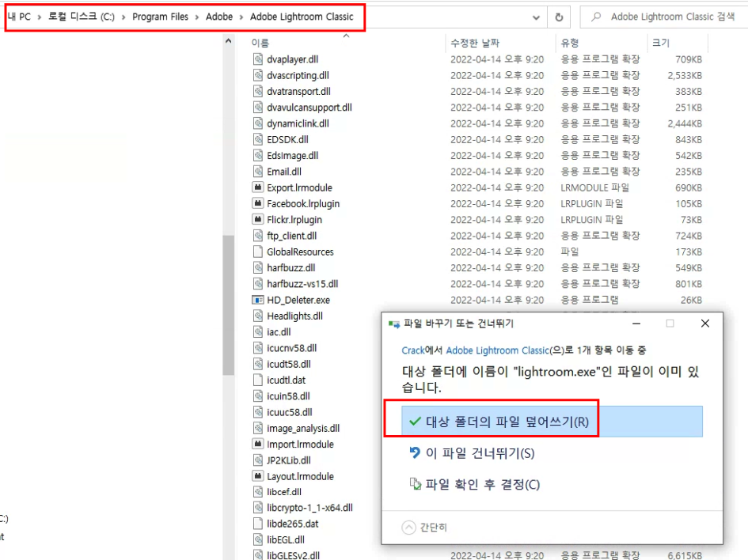The width and height of the screenshot is (748, 560).
Task: Click the navigation pane scrollbar thumb
Action: [x=228, y=305]
